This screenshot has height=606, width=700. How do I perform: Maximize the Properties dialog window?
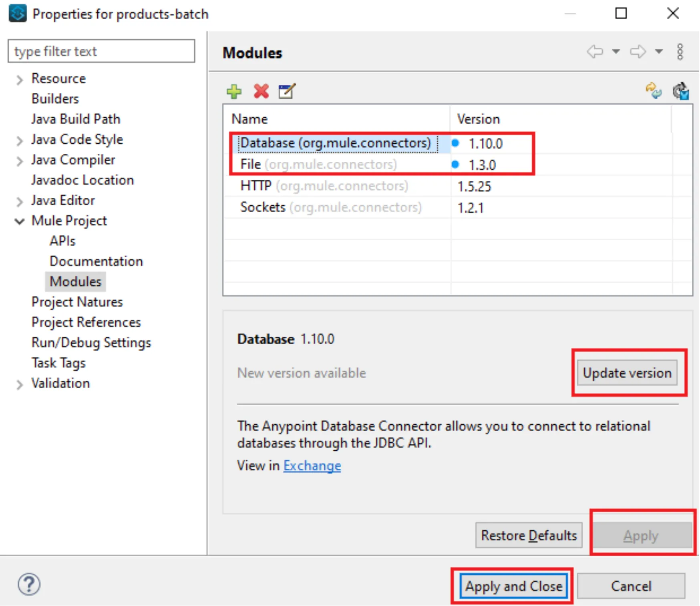(x=621, y=13)
